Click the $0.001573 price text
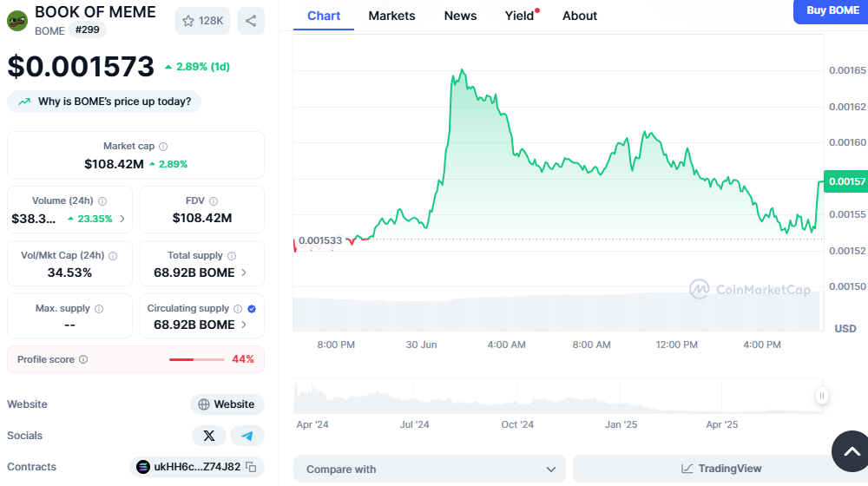The width and height of the screenshot is (868, 486). 81,67
